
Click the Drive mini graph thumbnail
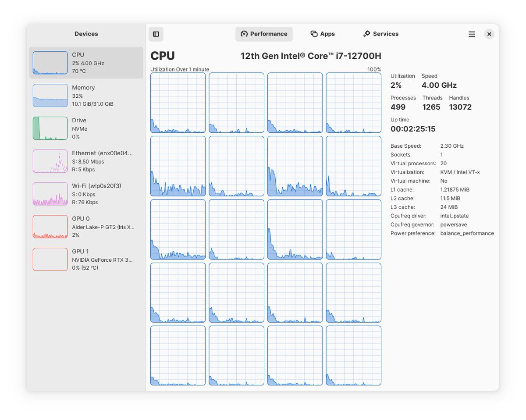50,128
